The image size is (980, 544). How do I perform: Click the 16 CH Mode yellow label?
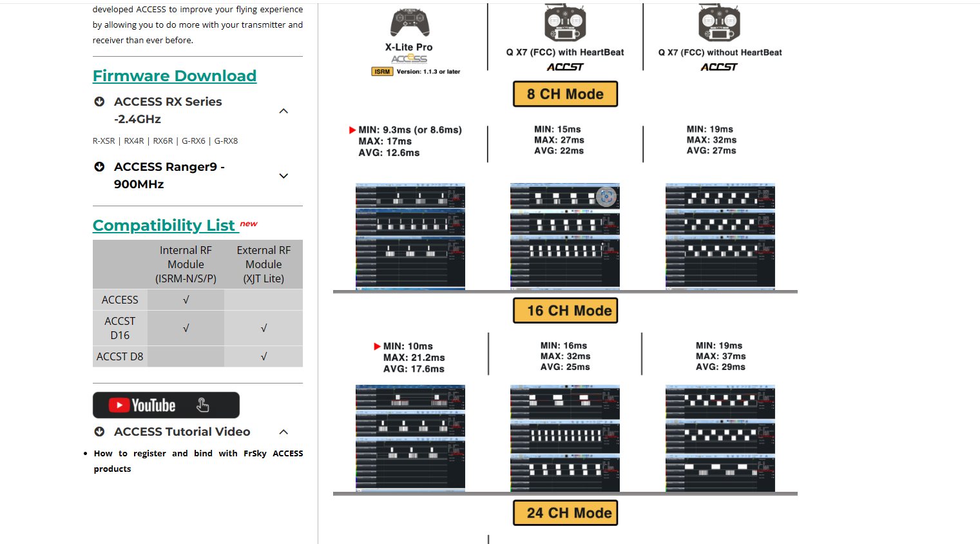(x=565, y=311)
